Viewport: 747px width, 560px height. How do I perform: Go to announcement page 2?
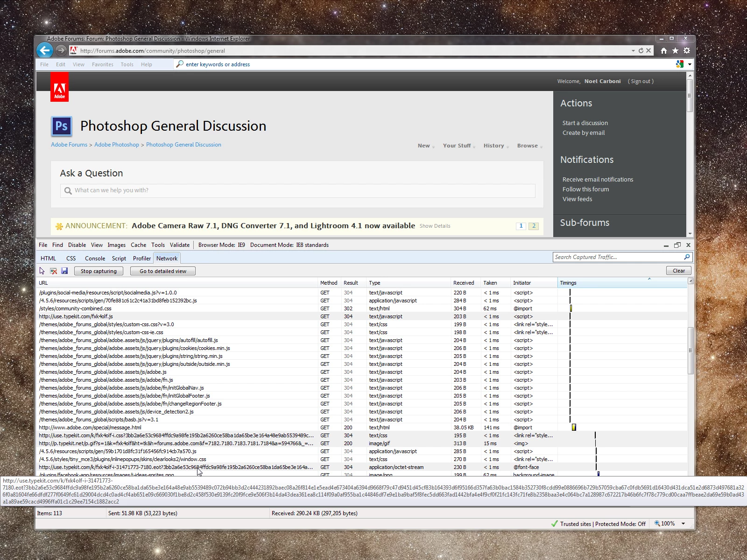click(534, 226)
